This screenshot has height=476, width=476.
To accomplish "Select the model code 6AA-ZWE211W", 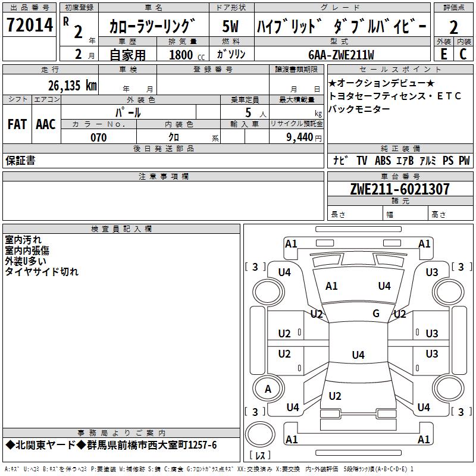I will [341, 55].
